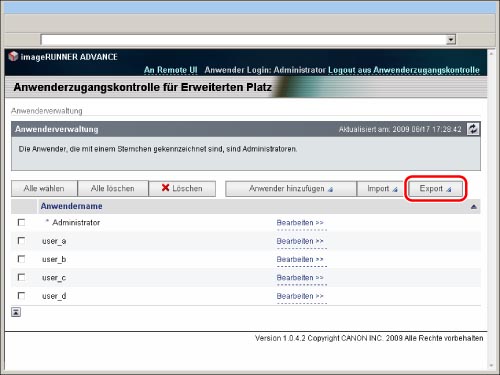500x375 pixels.
Task: Click Logout aus Anwenderzugangskontrolle link
Action: (x=404, y=70)
